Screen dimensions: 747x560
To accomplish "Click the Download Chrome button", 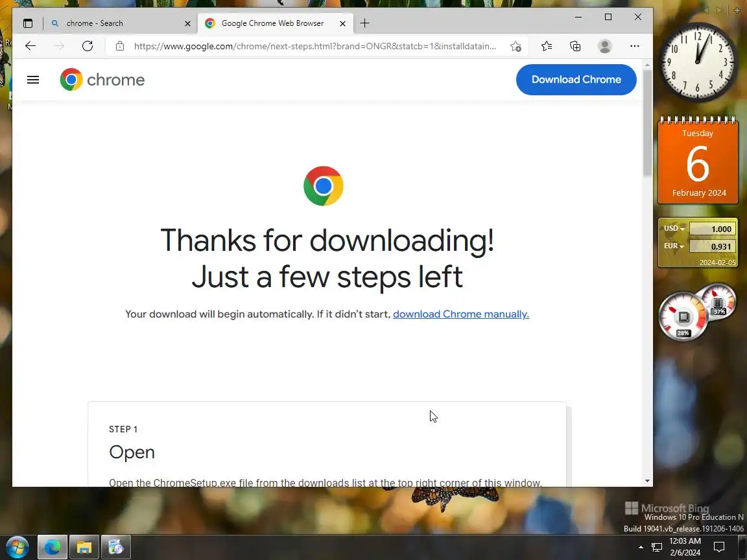I will click(x=576, y=80).
